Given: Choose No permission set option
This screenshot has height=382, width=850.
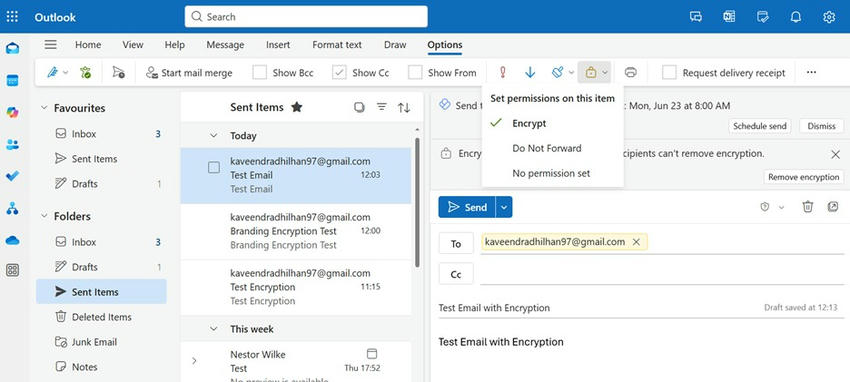Looking at the screenshot, I should point(552,173).
